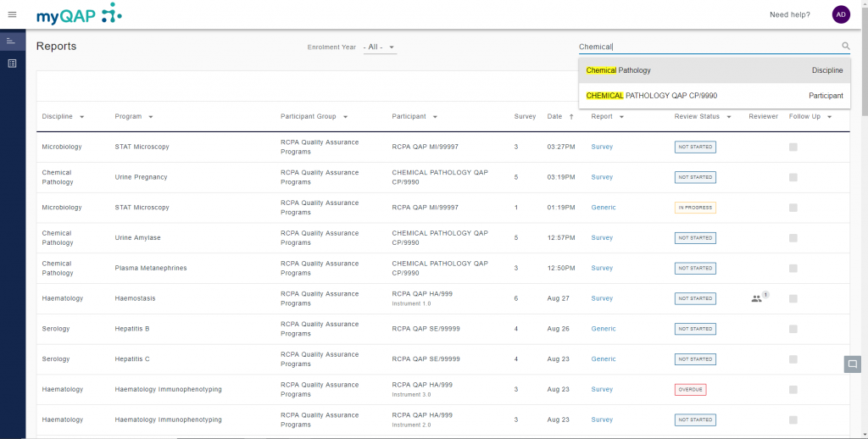Click IN PROGRESS status badge
The height and width of the screenshot is (439, 868).
click(695, 208)
